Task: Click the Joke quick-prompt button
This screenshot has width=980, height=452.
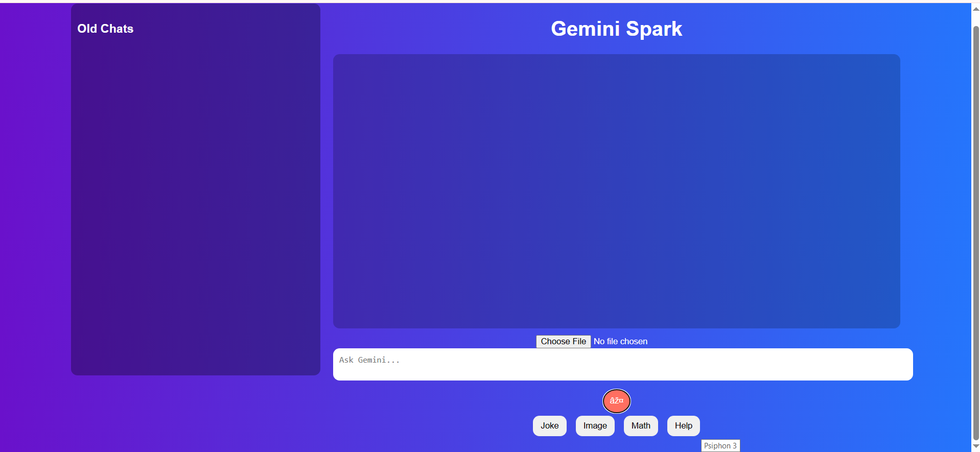Action: point(549,426)
